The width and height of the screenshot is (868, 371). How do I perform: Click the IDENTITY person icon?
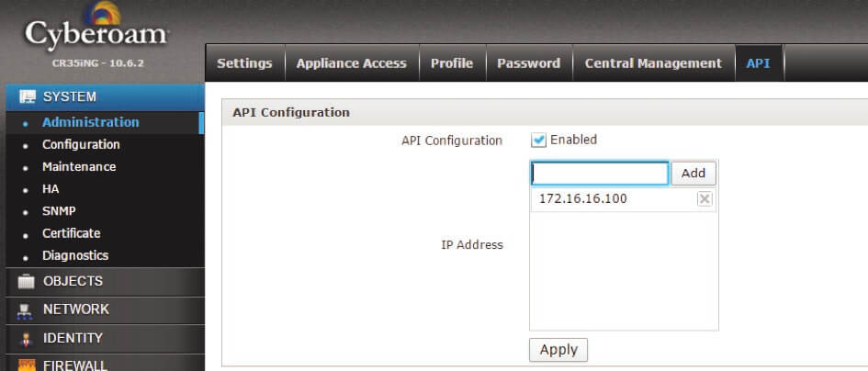(x=26, y=339)
